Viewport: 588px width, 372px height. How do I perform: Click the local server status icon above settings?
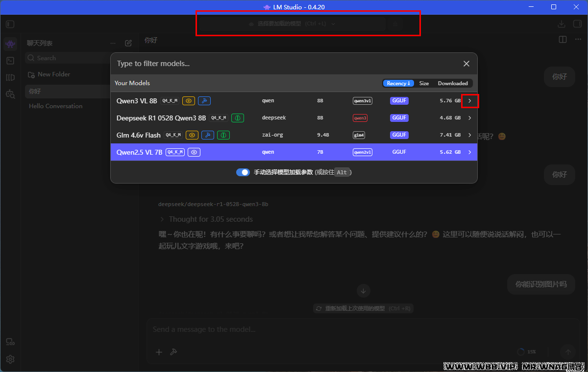[x=10, y=342]
